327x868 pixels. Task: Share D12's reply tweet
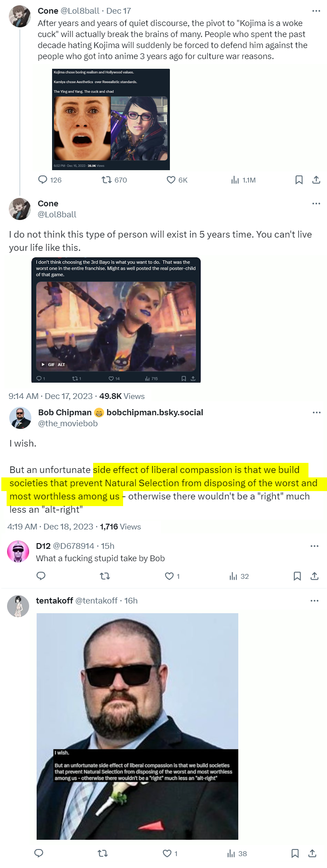314,576
